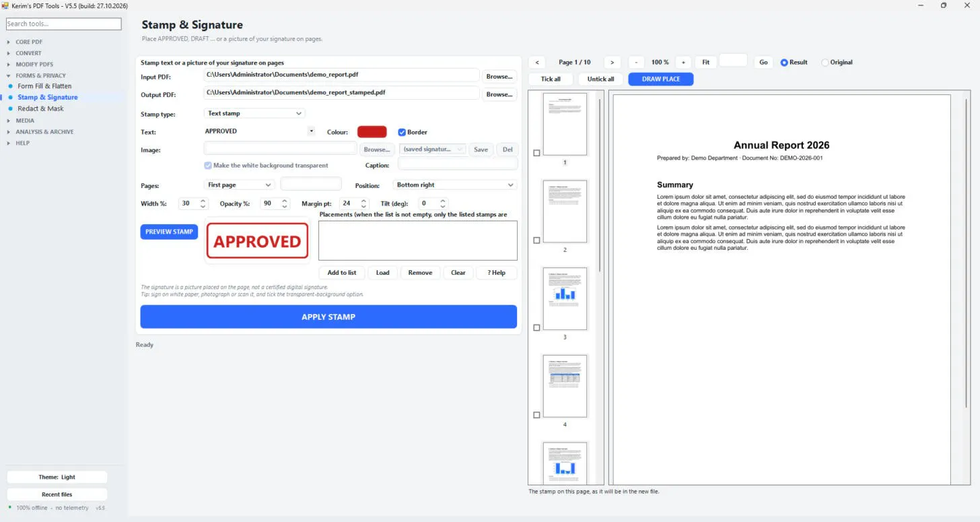Screen dimensions: 980x522
Task: Open the Recent files list
Action: [57, 494]
